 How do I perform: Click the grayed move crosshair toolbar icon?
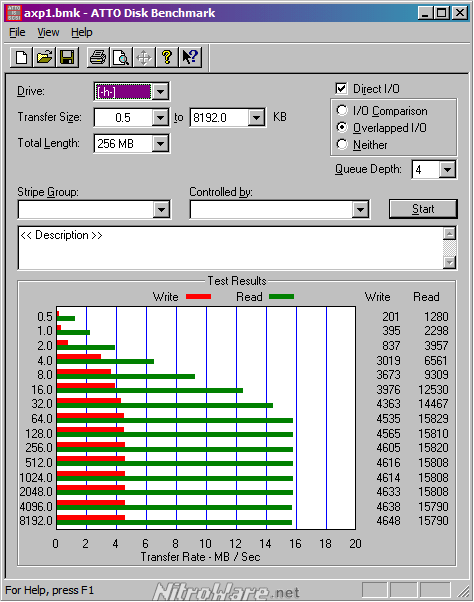(x=144, y=58)
